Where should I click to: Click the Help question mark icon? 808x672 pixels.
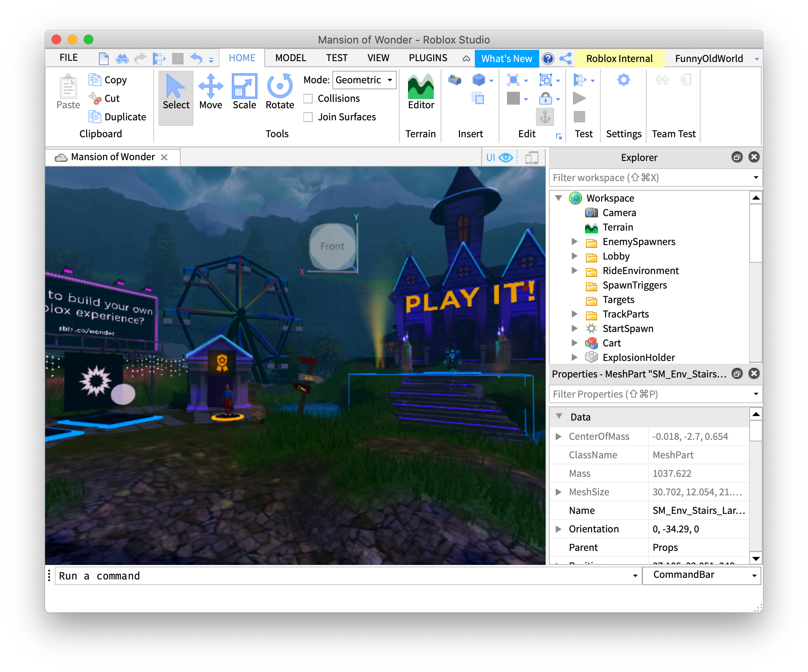[548, 59]
